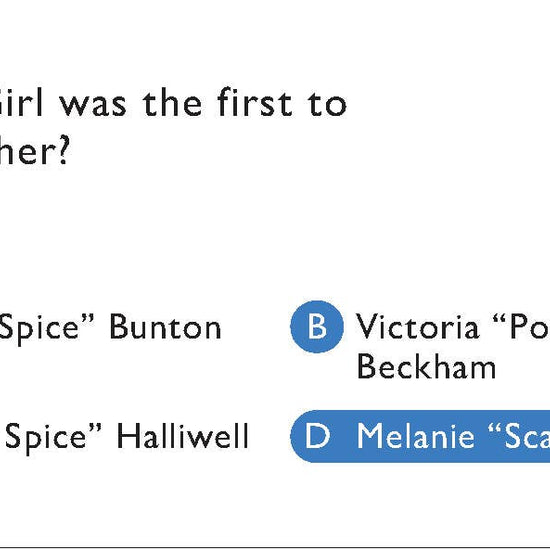Click the white D letter on highlighted answer
Image resolution: width=550 pixels, height=550 pixels.
point(317,436)
